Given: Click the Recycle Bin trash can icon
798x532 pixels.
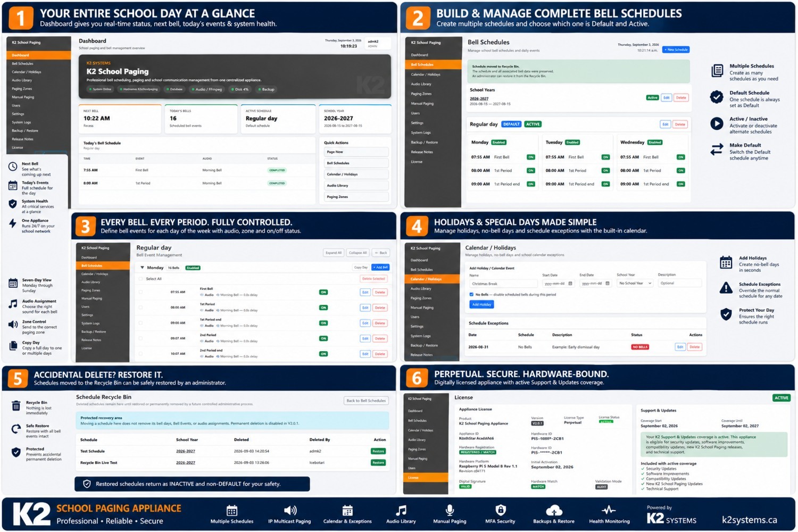Looking at the screenshot, I should tap(16, 406).
